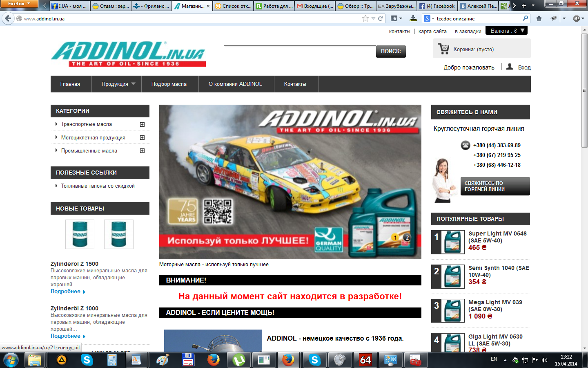
Task: Open Главная in the site menu
Action: click(x=70, y=84)
